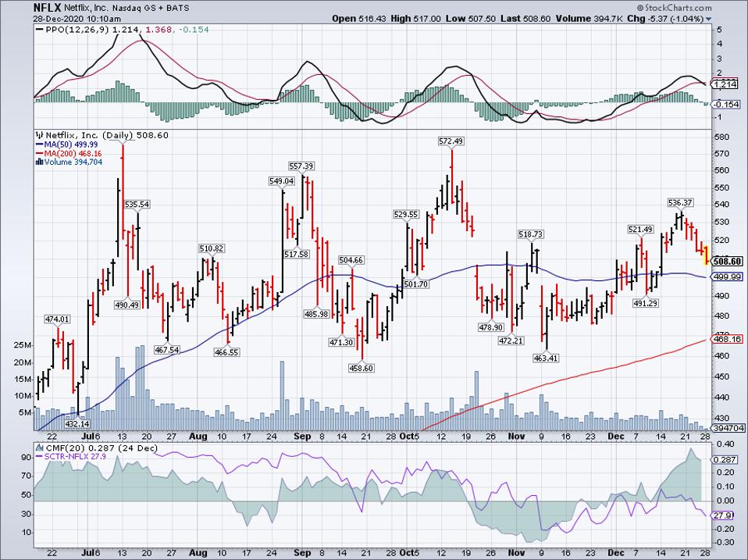Click the 499.99 MA tag on right axis
Viewport: 748px width, 560px height.
tap(727, 276)
